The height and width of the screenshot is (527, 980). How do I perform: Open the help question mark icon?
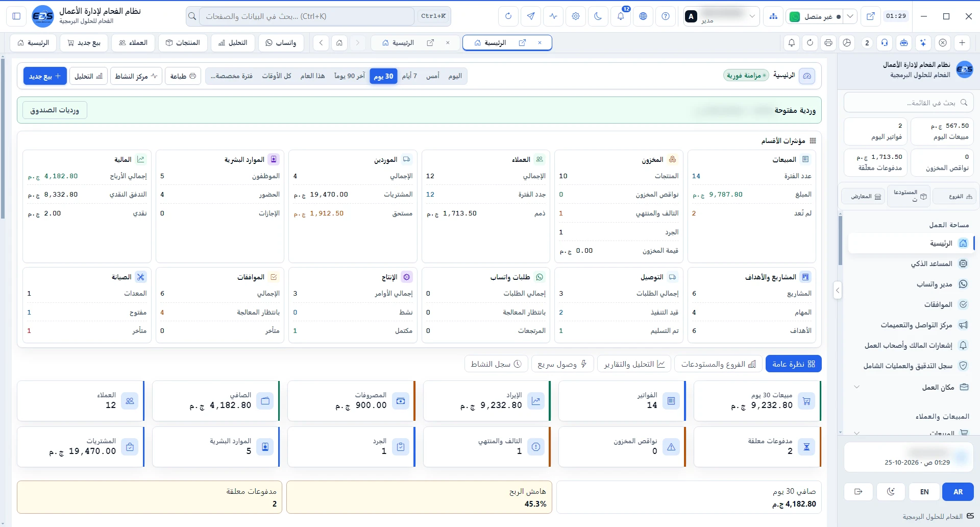(666, 16)
